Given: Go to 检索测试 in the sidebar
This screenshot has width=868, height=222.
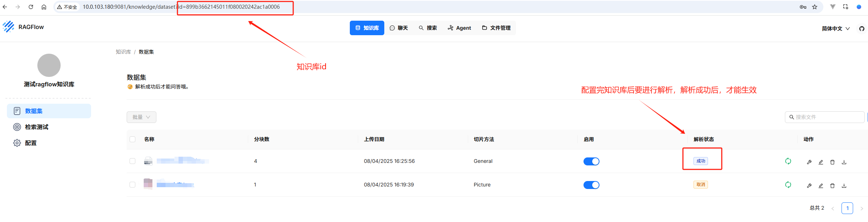Looking at the screenshot, I should (x=36, y=127).
